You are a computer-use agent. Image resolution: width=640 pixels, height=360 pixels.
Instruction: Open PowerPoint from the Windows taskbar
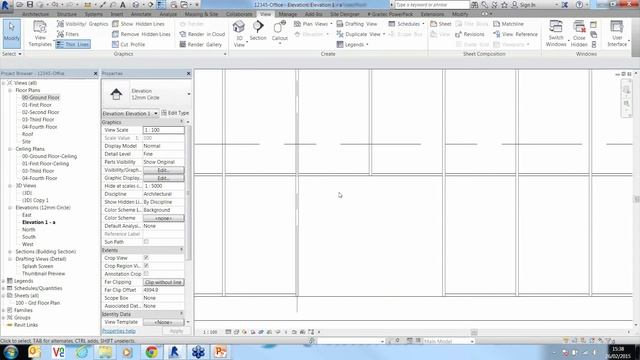220,352
